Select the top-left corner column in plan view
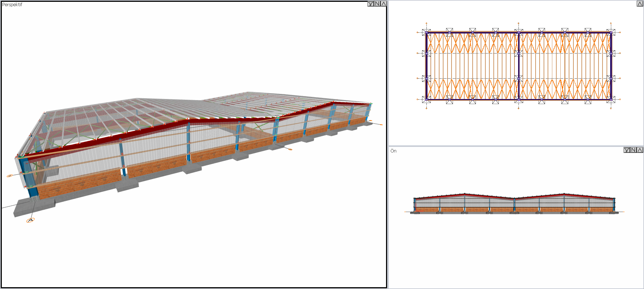 426,32
